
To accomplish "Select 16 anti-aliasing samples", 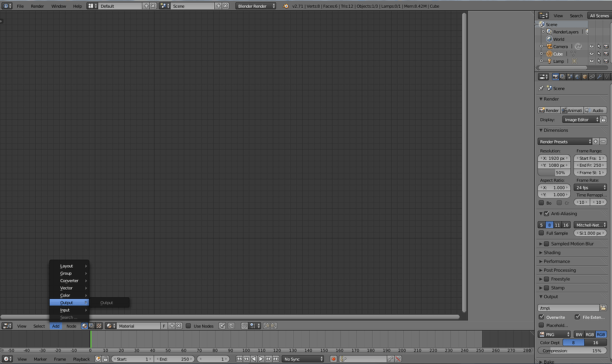I will [x=566, y=225].
